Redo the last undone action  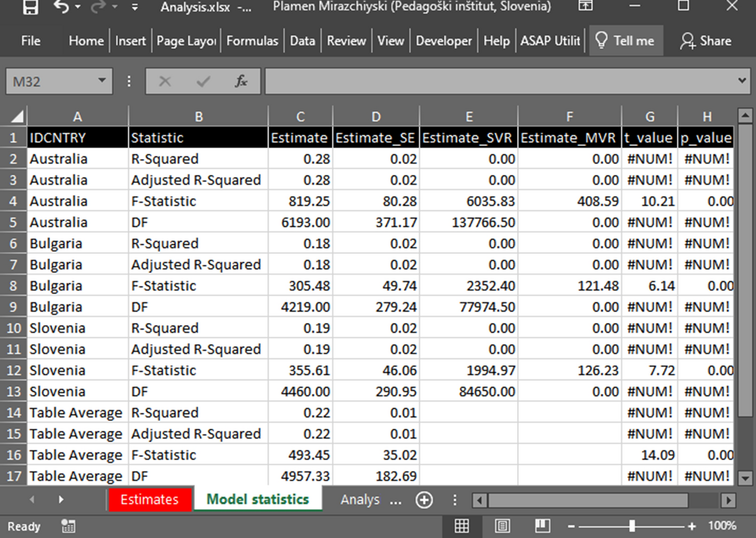(98, 6)
